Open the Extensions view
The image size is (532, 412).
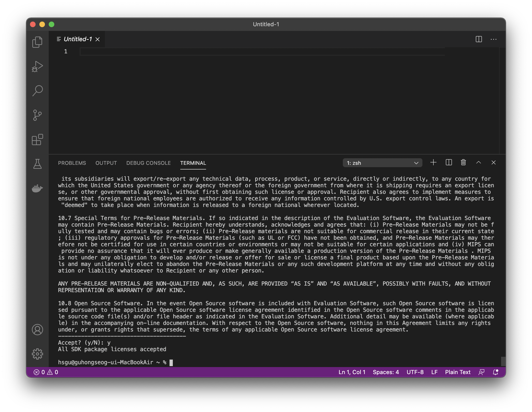click(x=37, y=140)
